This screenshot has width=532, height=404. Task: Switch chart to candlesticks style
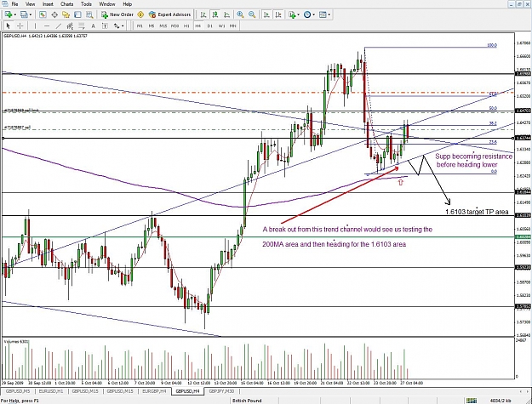click(x=215, y=14)
